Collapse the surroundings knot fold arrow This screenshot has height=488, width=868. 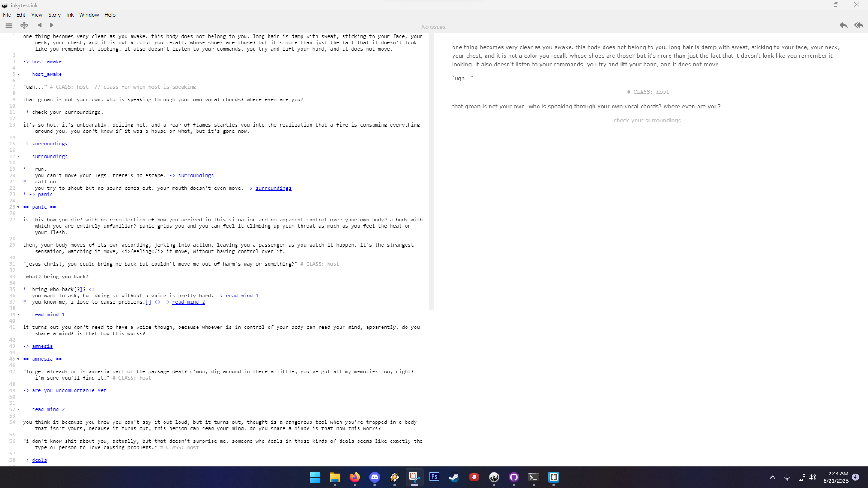[18, 157]
